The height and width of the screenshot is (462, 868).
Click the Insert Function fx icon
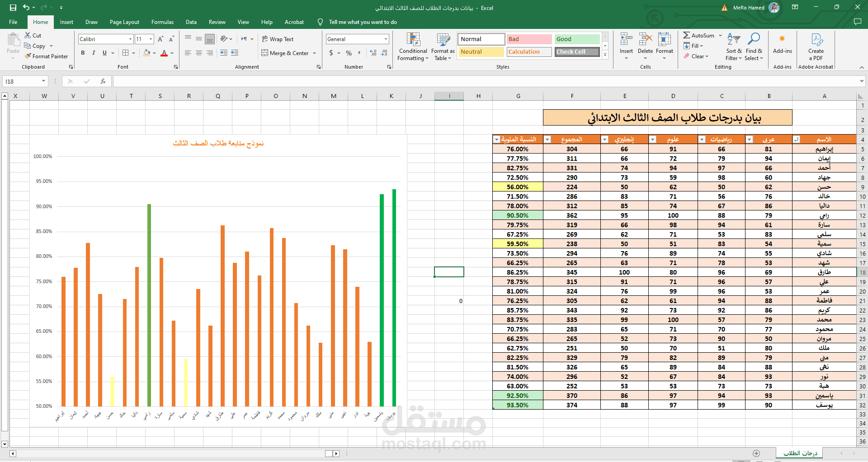[103, 81]
